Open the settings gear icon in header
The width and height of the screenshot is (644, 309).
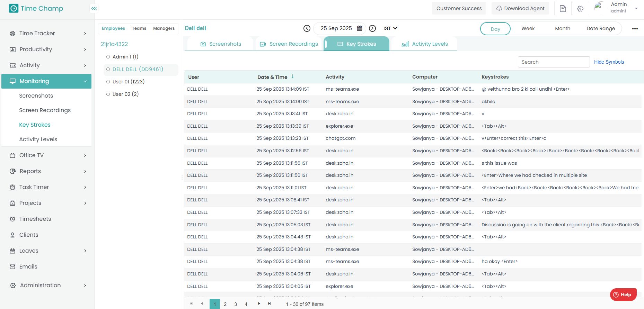(580, 9)
